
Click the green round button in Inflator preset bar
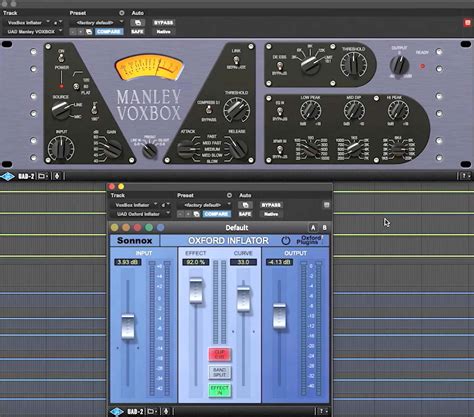[149, 228]
